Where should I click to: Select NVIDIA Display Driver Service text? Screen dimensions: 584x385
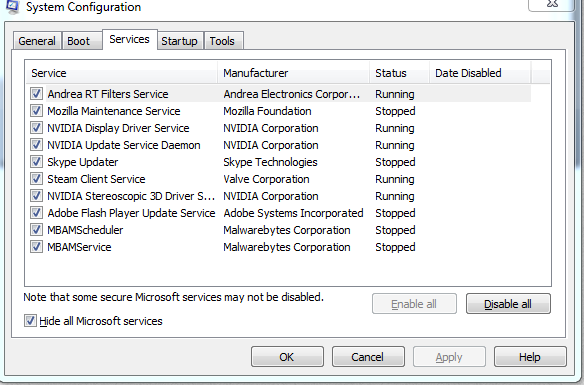(118, 128)
